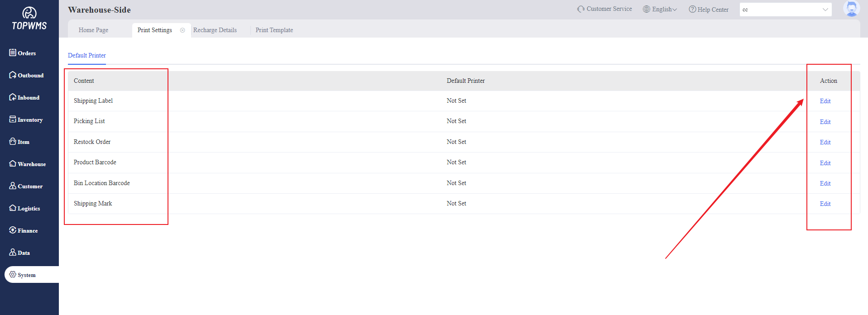Click the System gear sidebar item

(23, 275)
